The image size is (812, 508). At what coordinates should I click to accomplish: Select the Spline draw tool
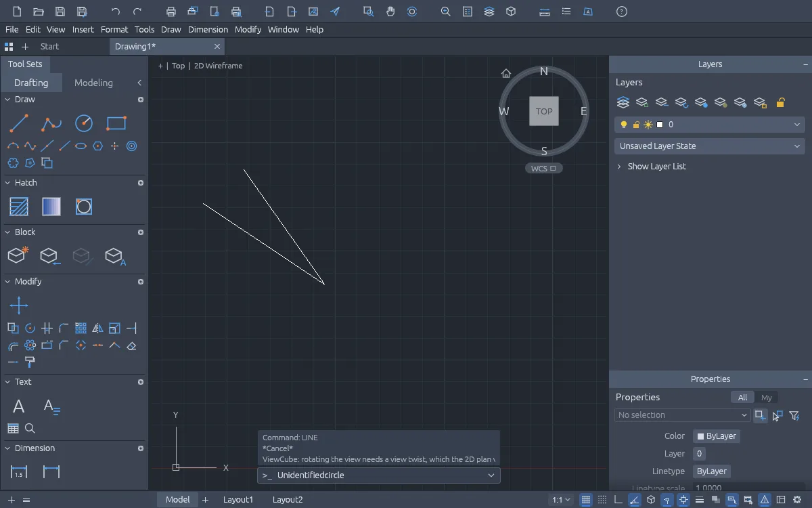[30, 146]
